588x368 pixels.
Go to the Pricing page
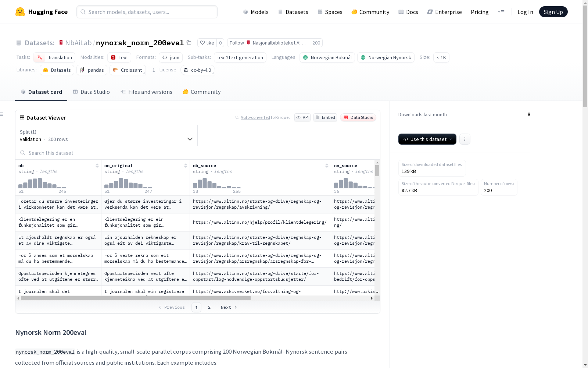[x=480, y=12]
